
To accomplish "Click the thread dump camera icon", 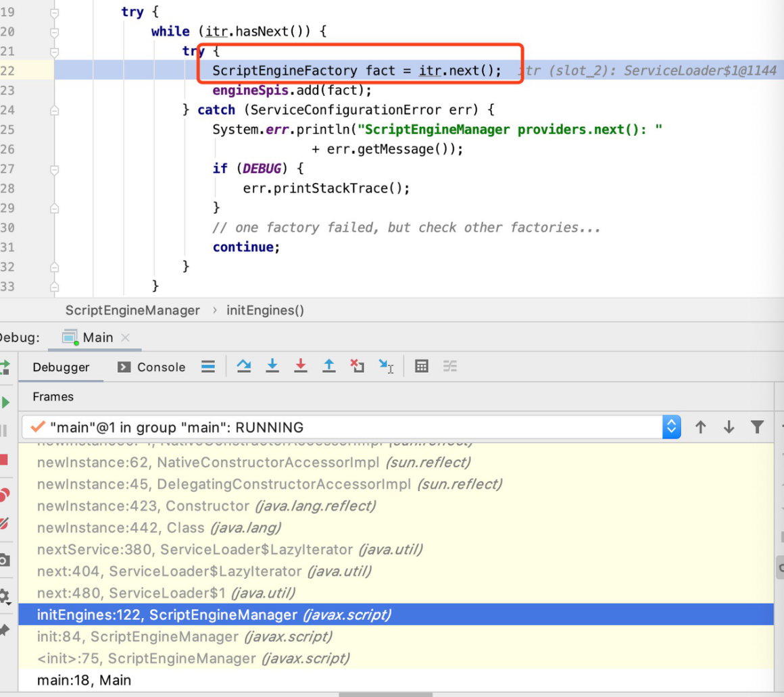I will coord(5,560).
